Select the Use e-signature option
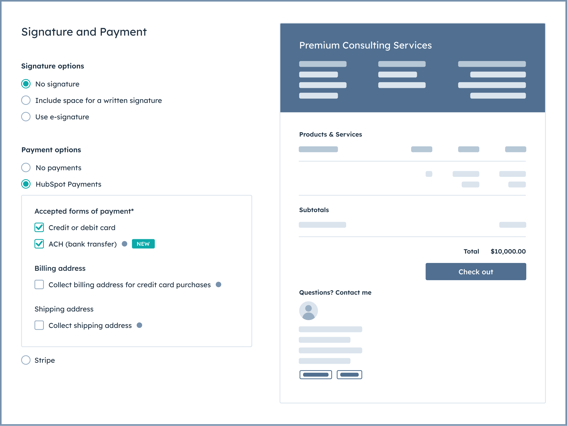The image size is (567, 426). [26, 116]
